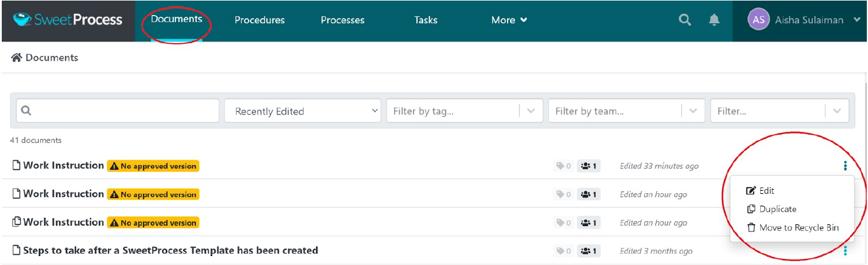Click the documents search input field
This screenshot has height=265, width=868.
[x=117, y=111]
